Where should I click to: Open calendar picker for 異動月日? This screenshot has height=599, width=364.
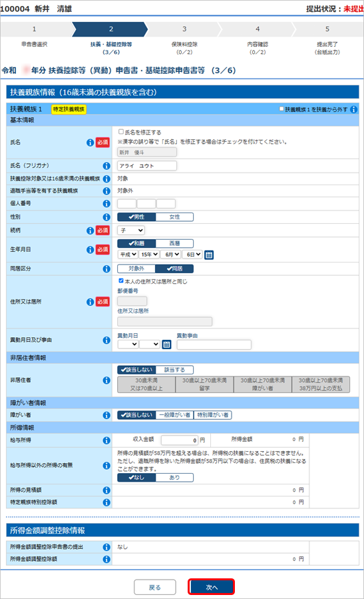[166, 344]
